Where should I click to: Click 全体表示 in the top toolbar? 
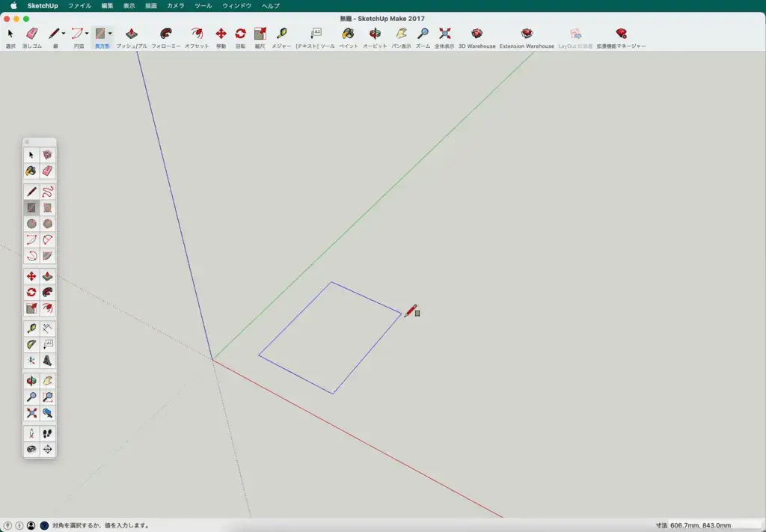444,38
